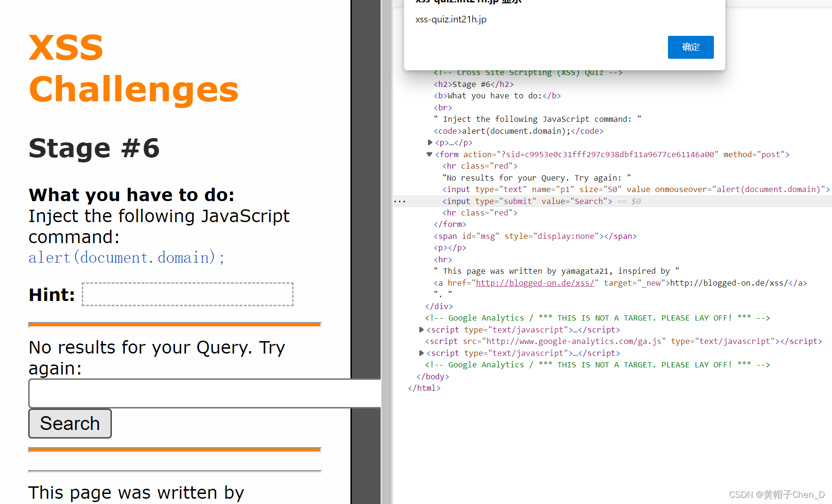
Task: Select the closing </form> tag row
Action: point(450,224)
